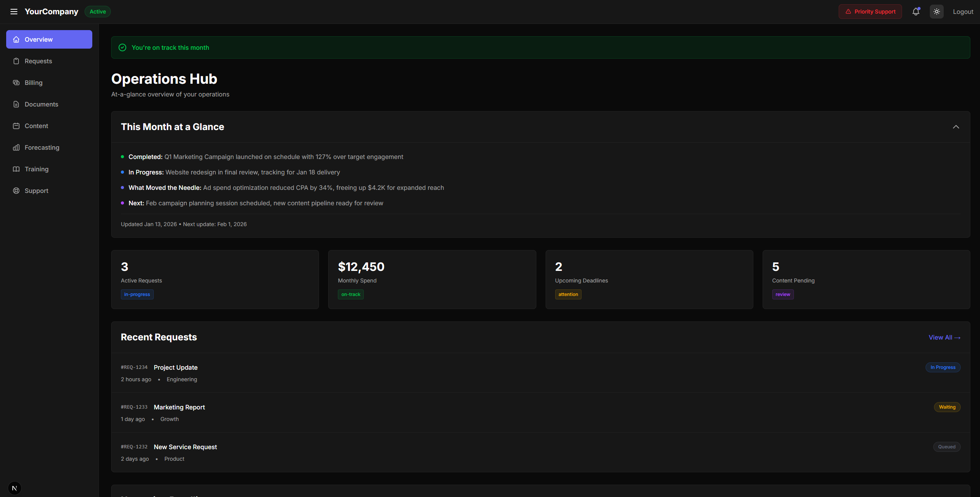Click the Documents file icon in sidebar
Image resolution: width=980 pixels, height=497 pixels.
coord(16,104)
